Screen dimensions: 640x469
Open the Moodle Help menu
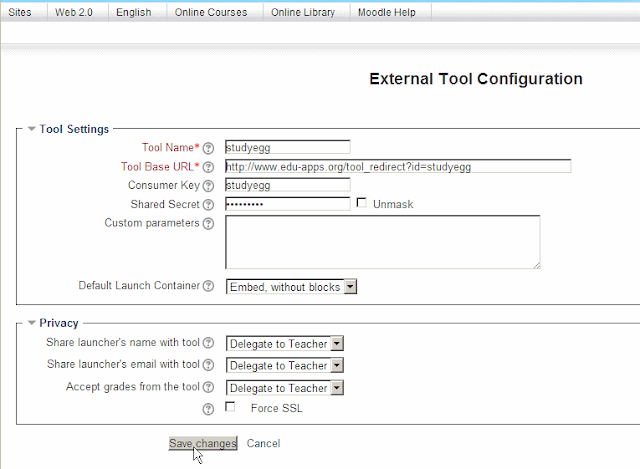click(387, 12)
